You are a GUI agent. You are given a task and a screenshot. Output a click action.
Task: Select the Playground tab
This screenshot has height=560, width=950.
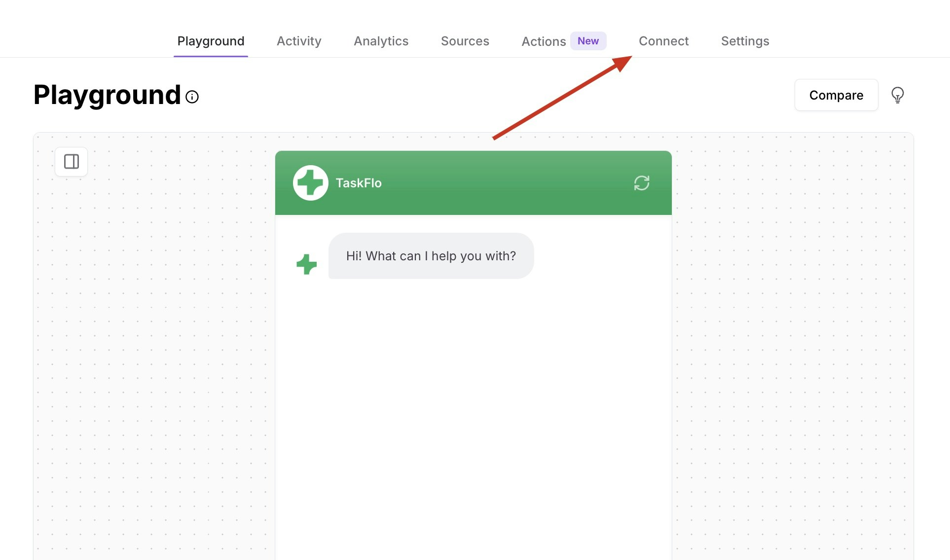211,41
